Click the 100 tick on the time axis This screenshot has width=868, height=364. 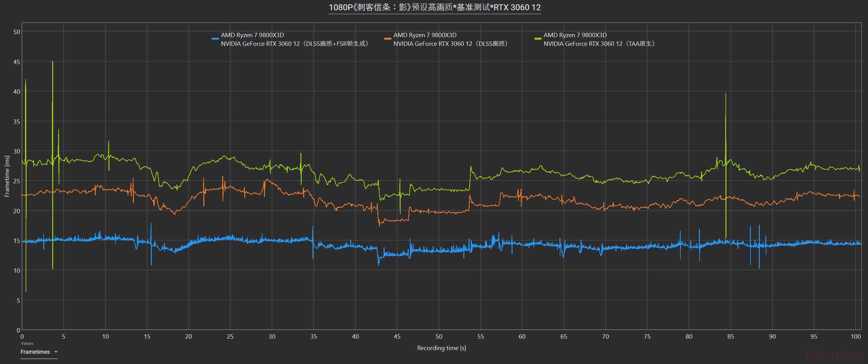point(855,336)
